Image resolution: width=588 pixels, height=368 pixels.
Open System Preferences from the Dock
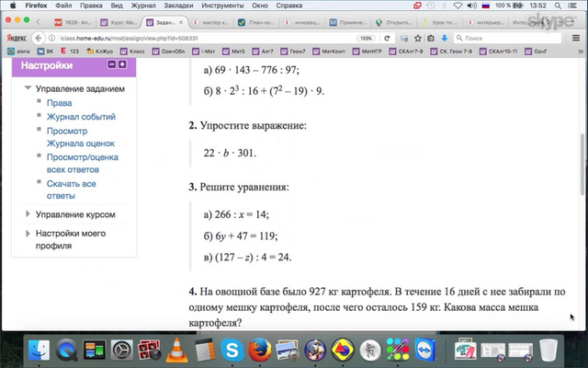tap(122, 350)
